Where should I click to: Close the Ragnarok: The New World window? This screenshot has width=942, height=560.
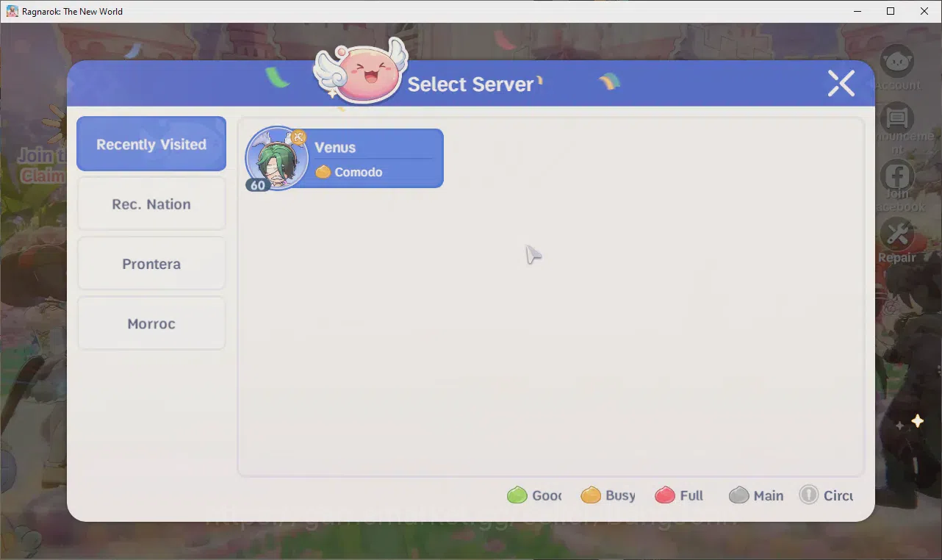[x=924, y=11]
